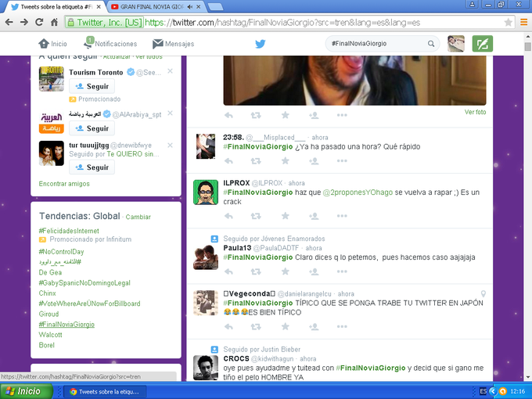
Task: Reload the Twitter page
Action: (39, 23)
